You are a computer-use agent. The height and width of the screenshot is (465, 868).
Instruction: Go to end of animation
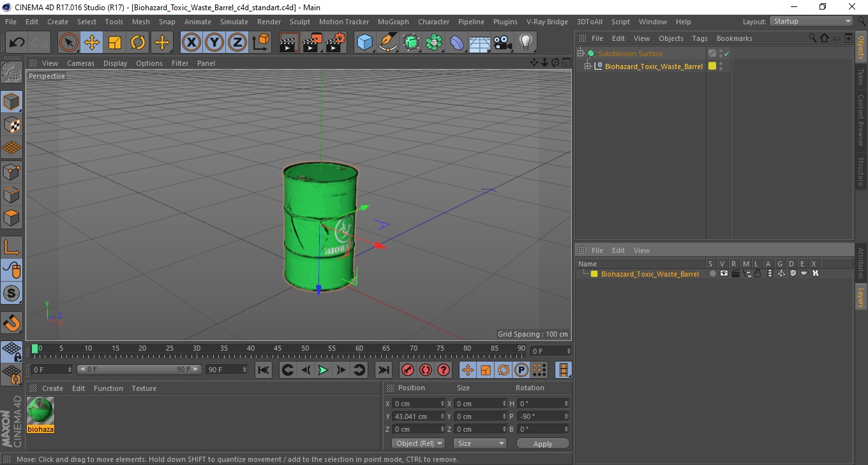383,370
